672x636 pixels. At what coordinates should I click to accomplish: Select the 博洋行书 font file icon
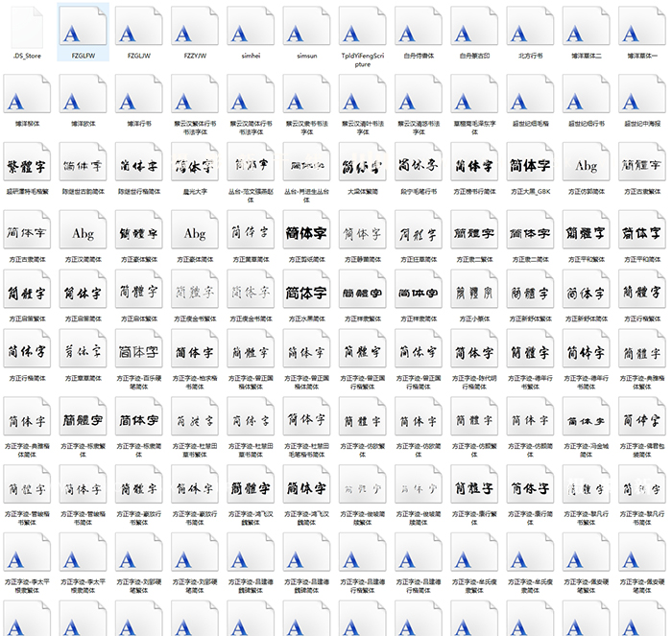(x=139, y=94)
